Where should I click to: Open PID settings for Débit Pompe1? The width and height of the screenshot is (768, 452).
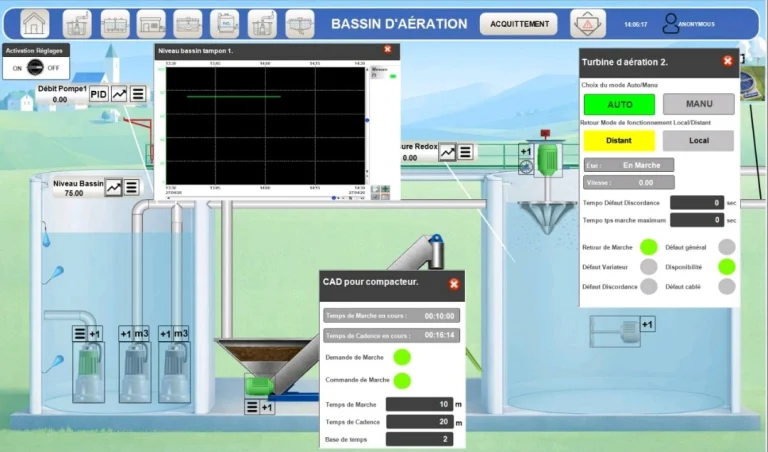(98, 94)
